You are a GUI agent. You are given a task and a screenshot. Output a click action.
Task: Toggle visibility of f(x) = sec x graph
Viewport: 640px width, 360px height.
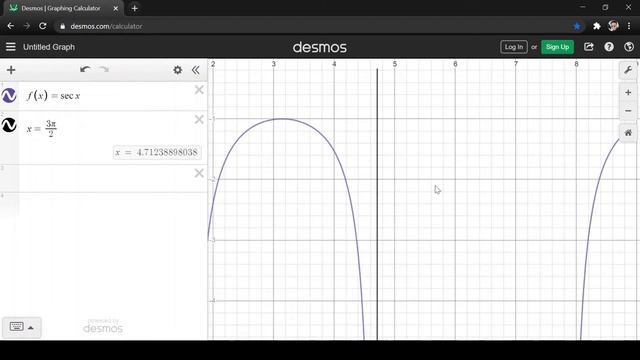pyautogui.click(x=9, y=96)
